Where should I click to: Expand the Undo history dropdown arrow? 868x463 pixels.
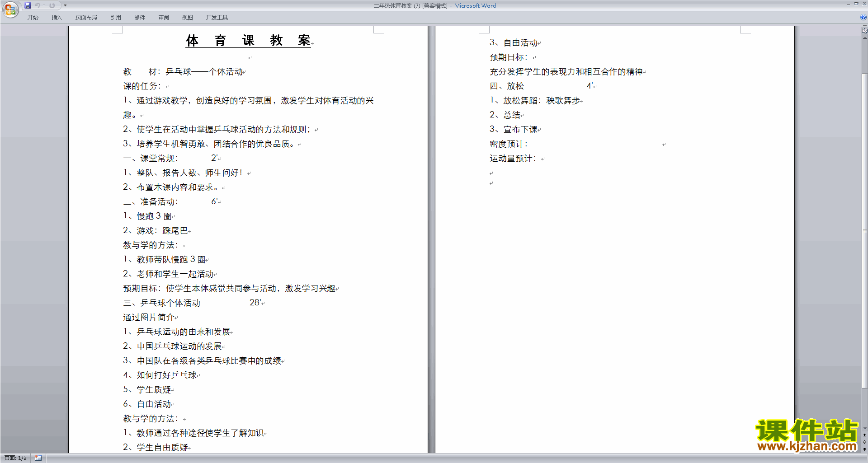coord(44,5)
